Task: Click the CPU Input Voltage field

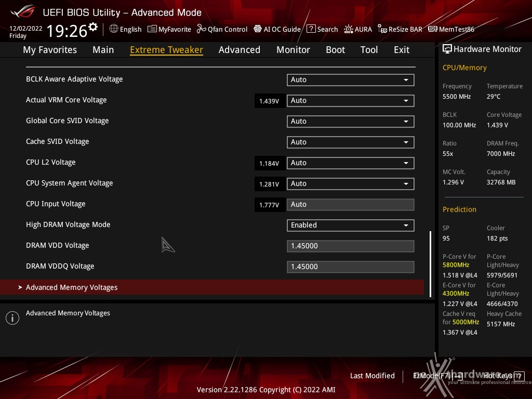Action: click(351, 205)
